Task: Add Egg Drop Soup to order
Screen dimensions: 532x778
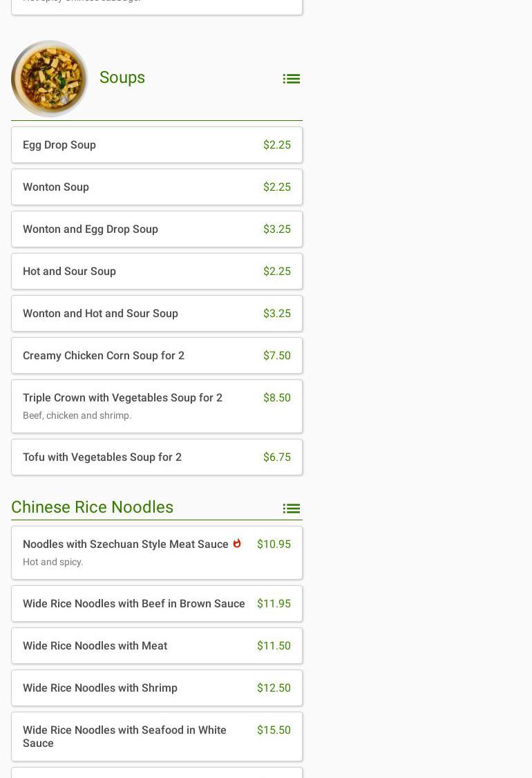Action: [157, 145]
